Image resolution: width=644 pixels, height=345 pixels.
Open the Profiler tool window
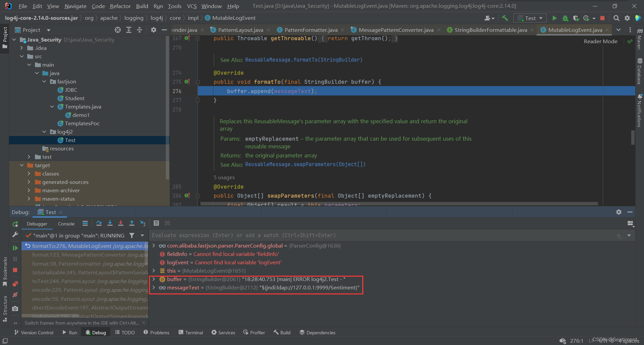254,332
